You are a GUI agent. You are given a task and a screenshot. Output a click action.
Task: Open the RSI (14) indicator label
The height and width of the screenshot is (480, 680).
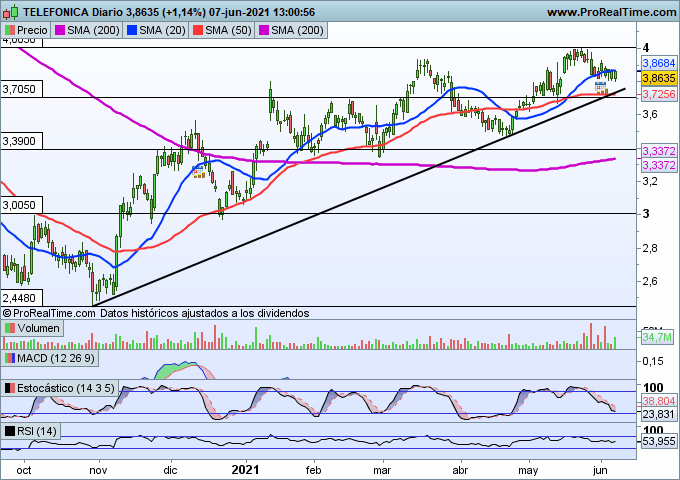pos(31,431)
